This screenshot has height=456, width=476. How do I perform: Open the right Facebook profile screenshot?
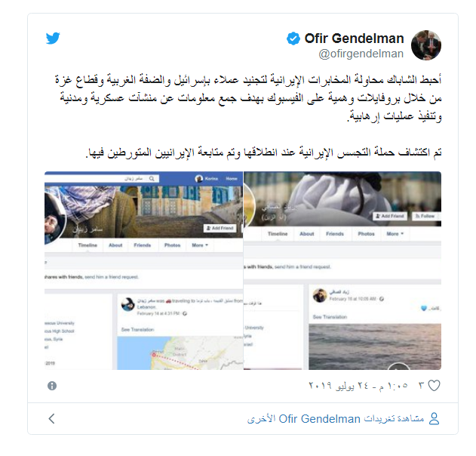(x=342, y=270)
